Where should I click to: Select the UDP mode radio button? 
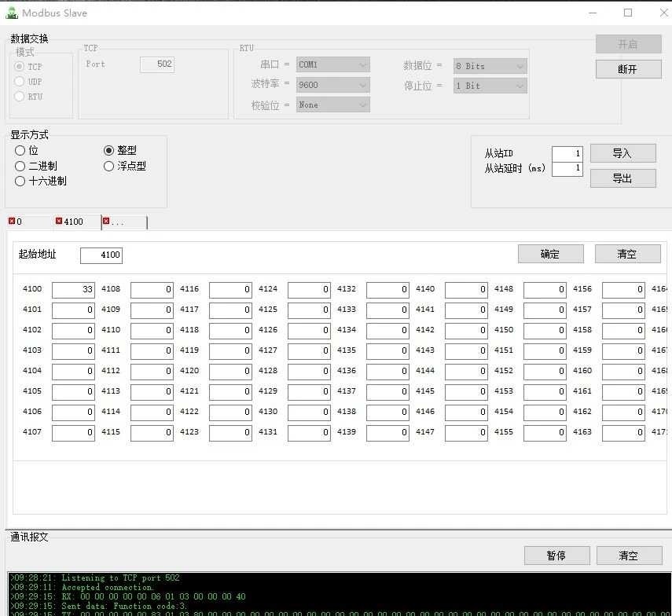19,81
